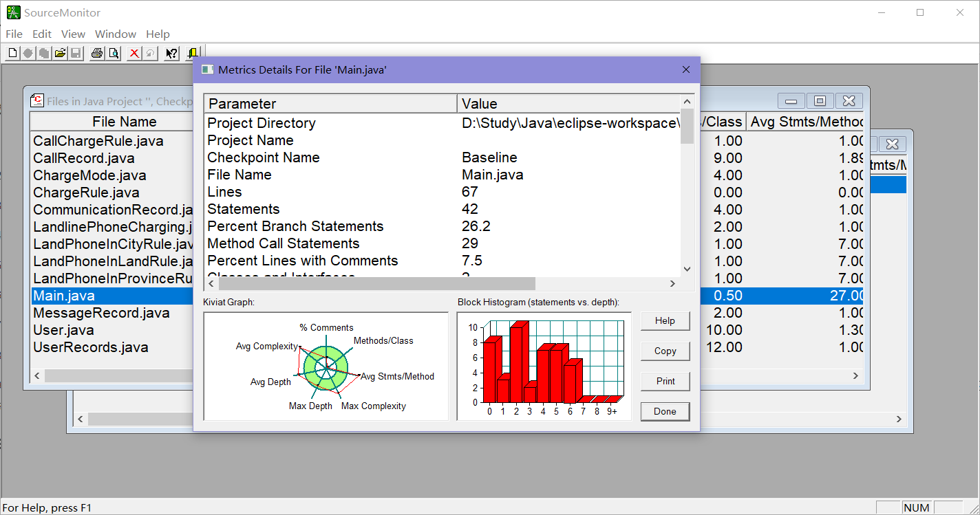Click the Files window document icon

(37, 101)
